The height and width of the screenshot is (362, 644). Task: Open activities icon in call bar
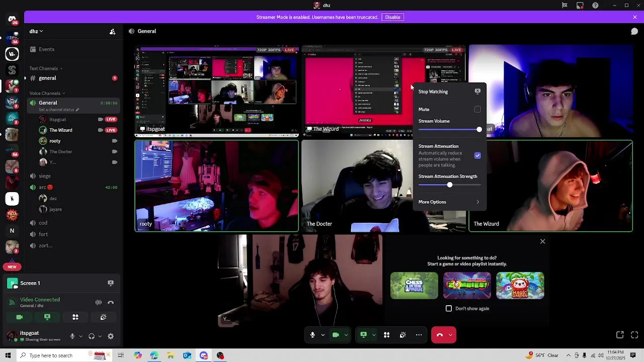point(386,335)
